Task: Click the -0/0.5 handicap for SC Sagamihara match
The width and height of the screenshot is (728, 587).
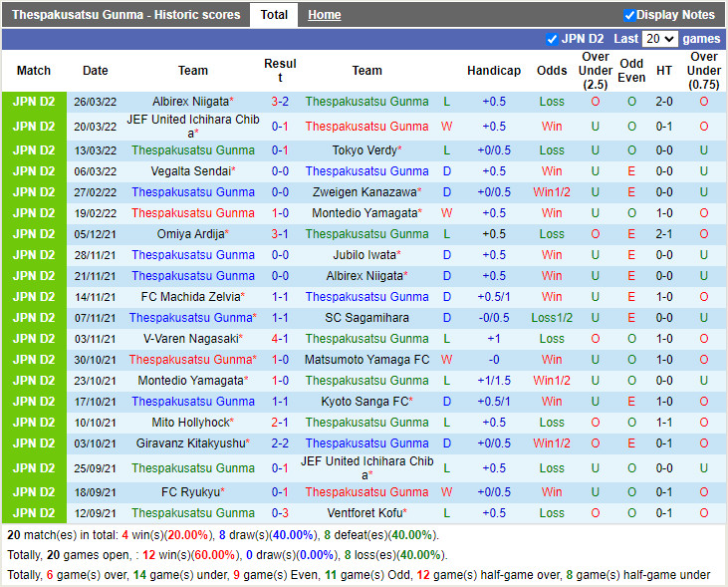Action: 494,318
